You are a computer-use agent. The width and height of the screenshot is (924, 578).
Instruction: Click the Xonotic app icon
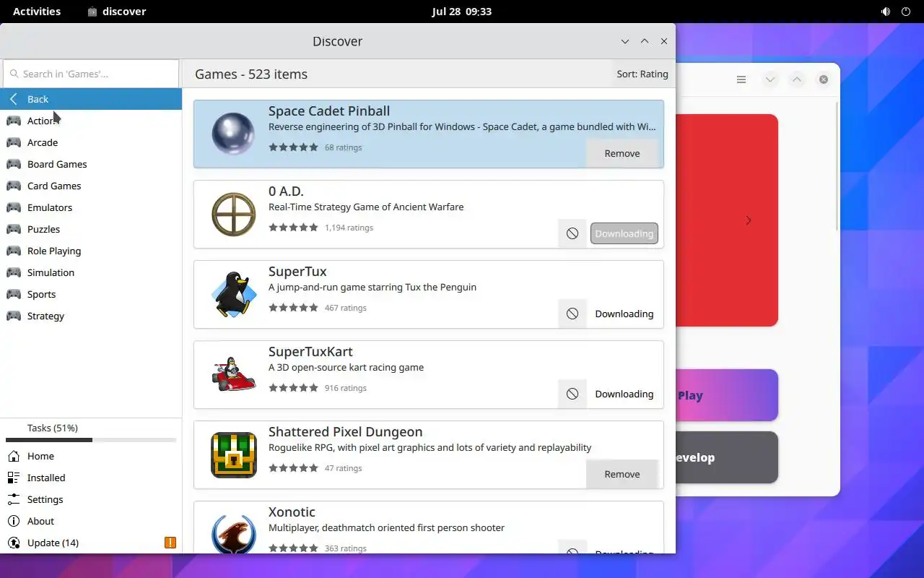(233, 533)
